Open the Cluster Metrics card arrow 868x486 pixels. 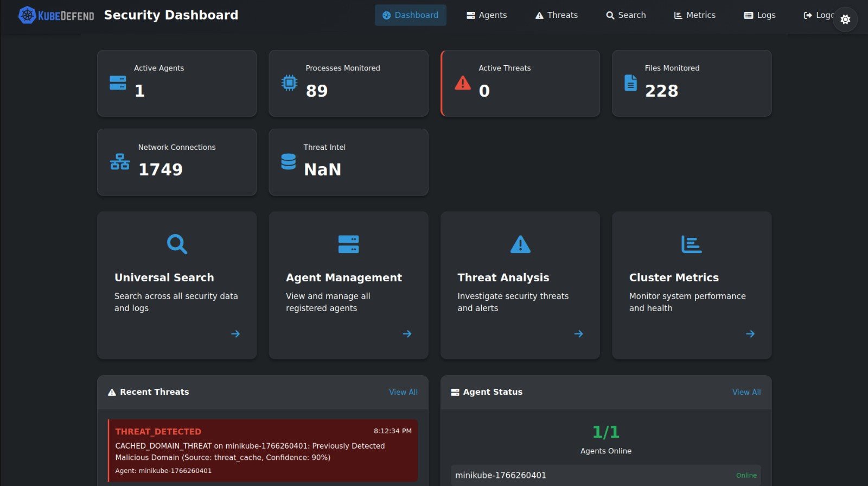(750, 334)
